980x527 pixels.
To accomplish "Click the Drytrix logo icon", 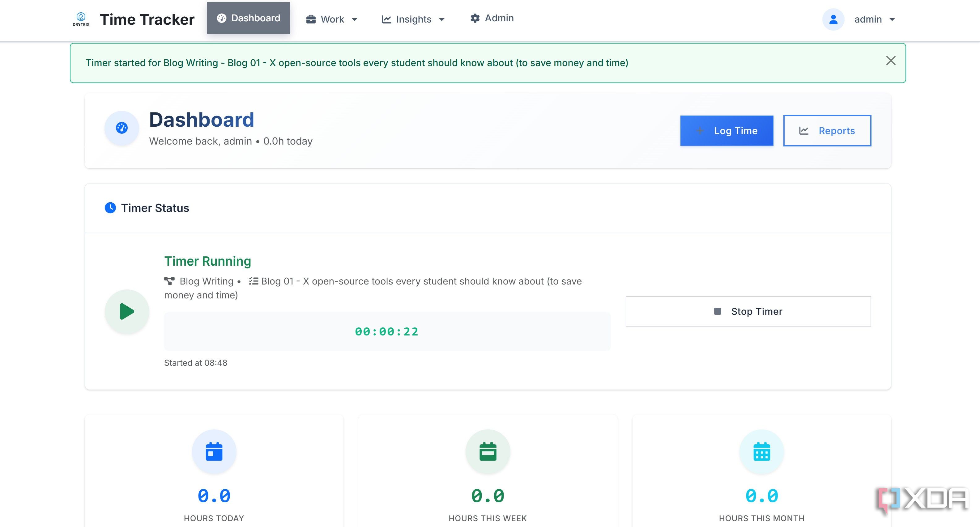I will [x=81, y=19].
